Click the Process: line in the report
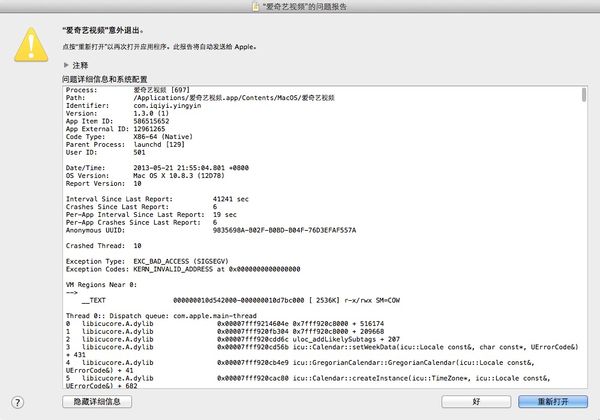Screen dimensions: 600x420 click(128, 90)
